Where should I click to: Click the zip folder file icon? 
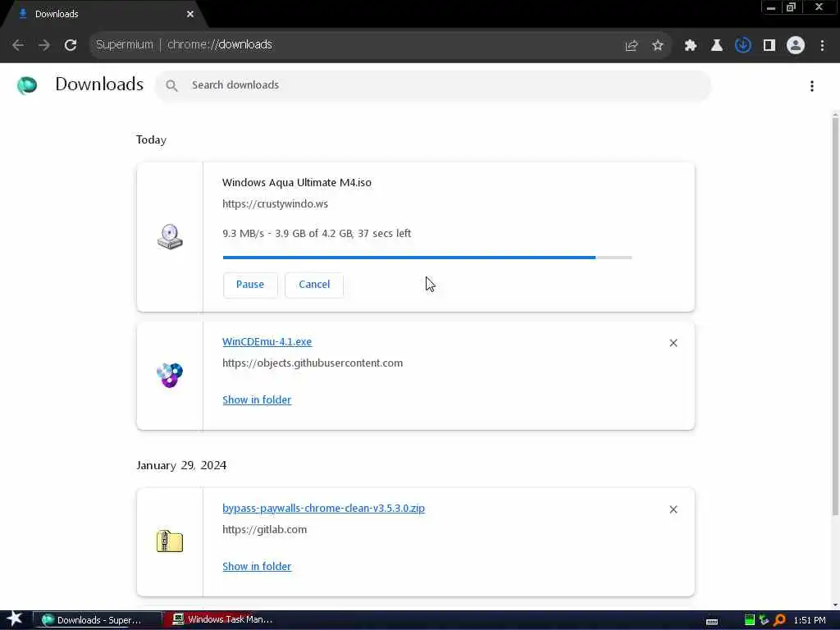click(x=170, y=541)
